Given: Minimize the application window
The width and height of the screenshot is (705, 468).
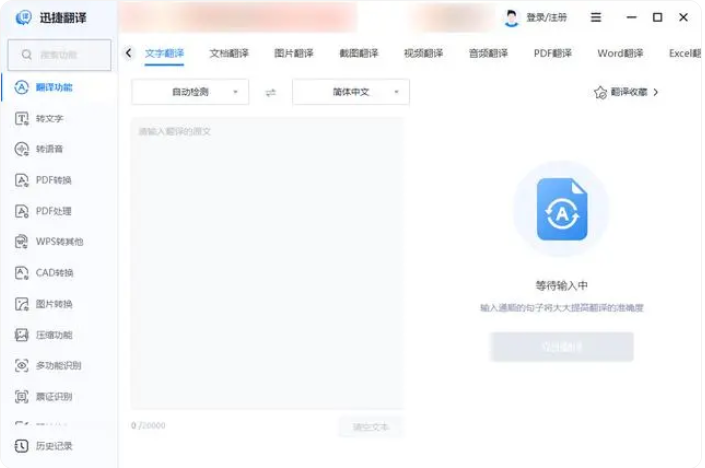Looking at the screenshot, I should tap(631, 18).
